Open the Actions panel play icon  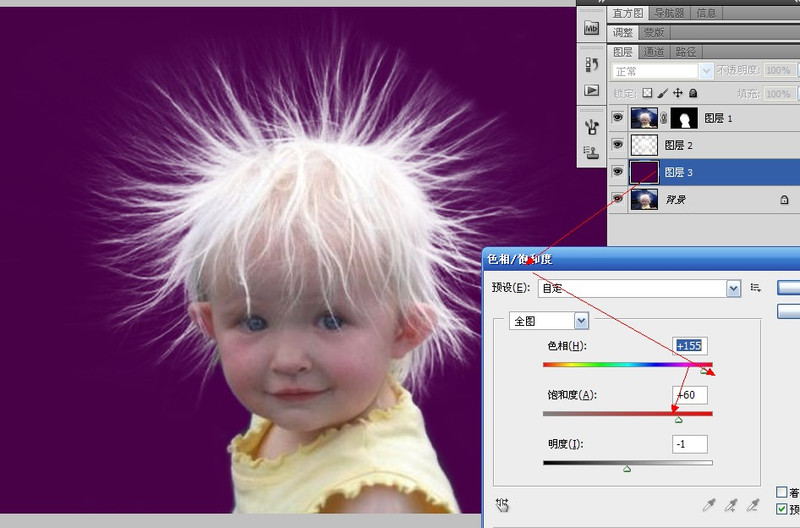click(x=592, y=90)
